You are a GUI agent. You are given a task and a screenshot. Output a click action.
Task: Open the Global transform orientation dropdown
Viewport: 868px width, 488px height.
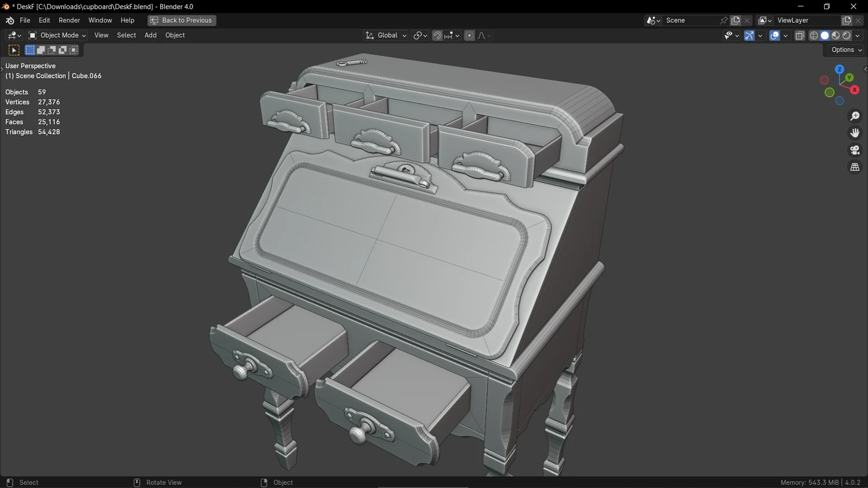click(x=386, y=35)
